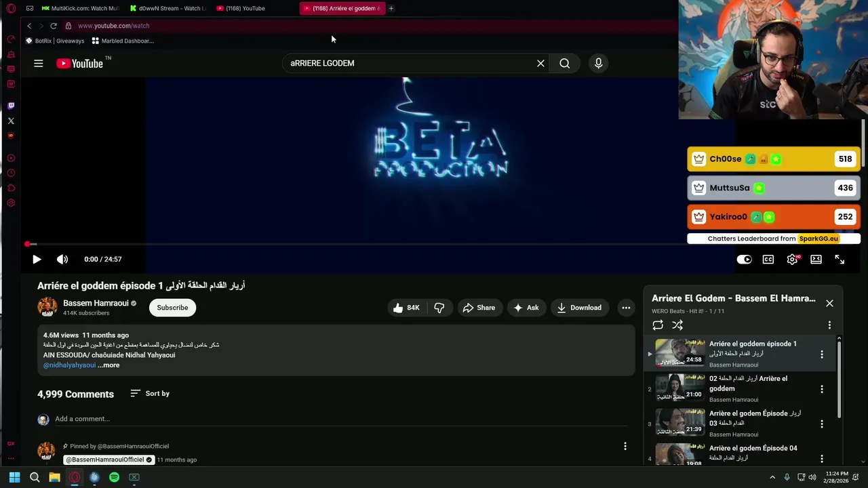Open sidebar settings gear in Opera

(11, 203)
